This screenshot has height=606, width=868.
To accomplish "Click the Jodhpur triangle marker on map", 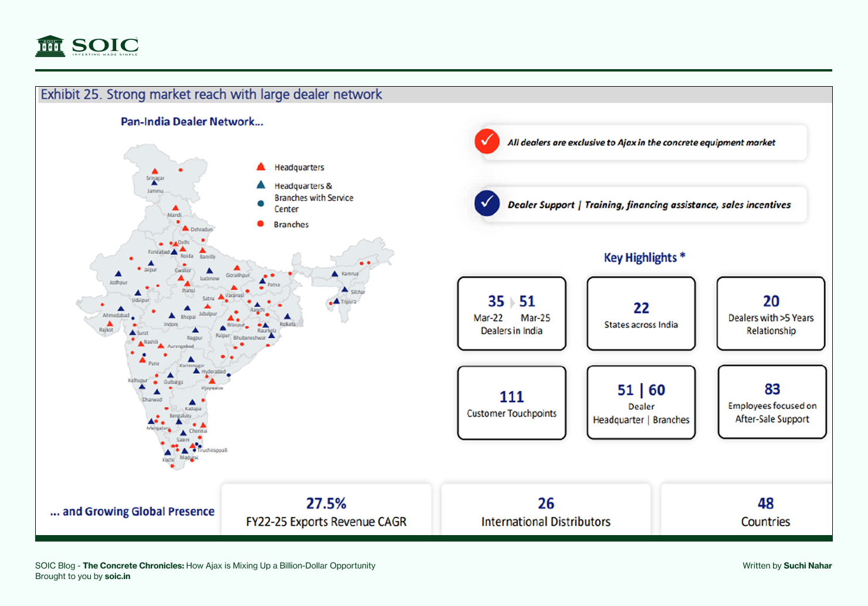I will point(118,274).
